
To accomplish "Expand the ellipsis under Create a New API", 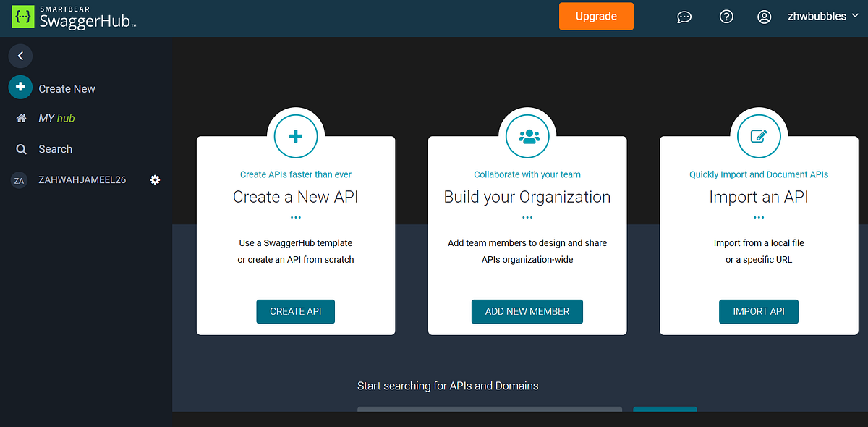I will 295,215.
